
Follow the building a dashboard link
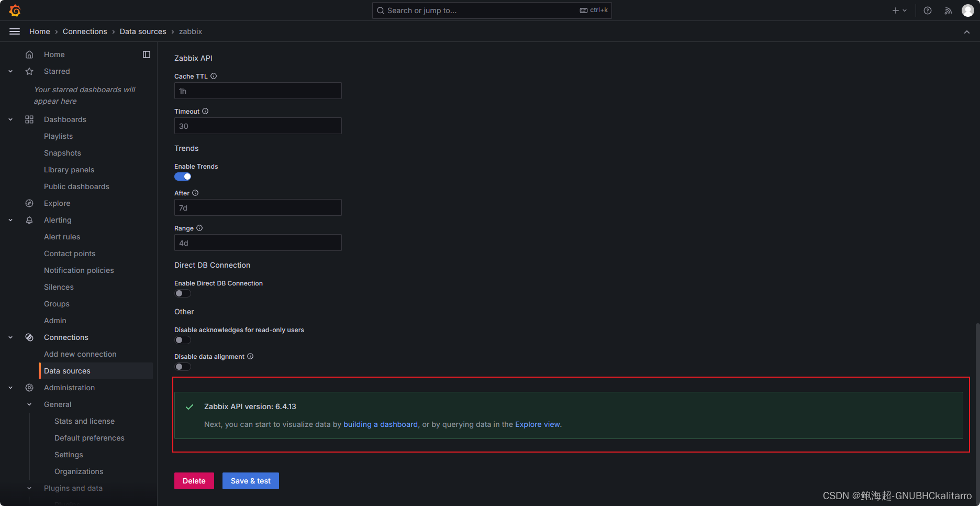click(x=381, y=424)
